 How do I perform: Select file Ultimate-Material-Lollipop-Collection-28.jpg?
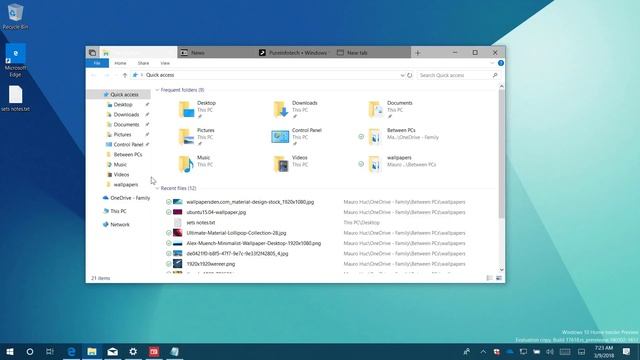click(x=236, y=233)
